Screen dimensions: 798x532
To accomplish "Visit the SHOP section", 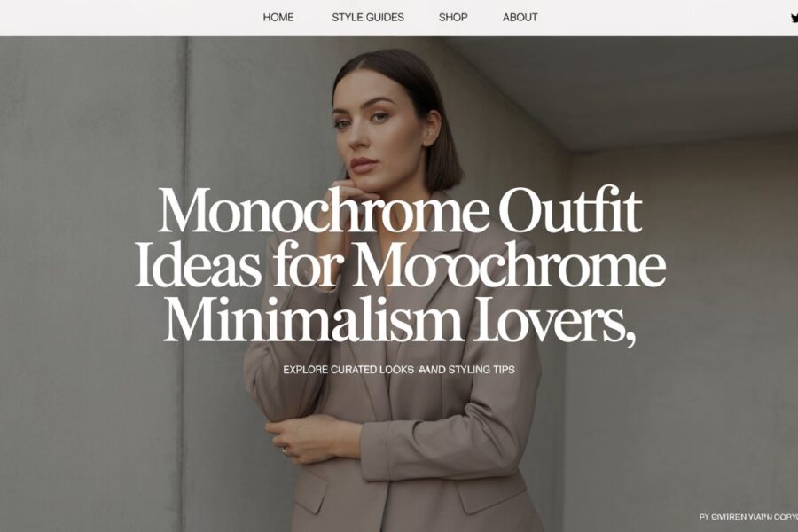I will (x=453, y=18).
